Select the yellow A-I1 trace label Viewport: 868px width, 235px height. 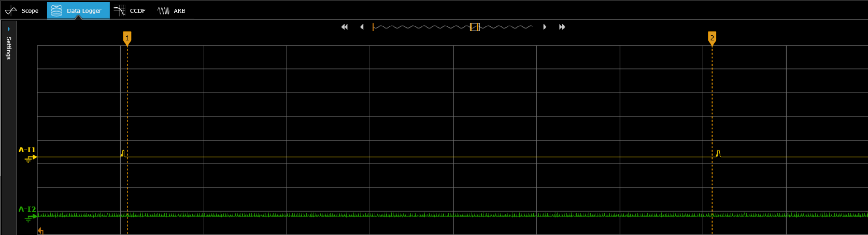[x=27, y=150]
